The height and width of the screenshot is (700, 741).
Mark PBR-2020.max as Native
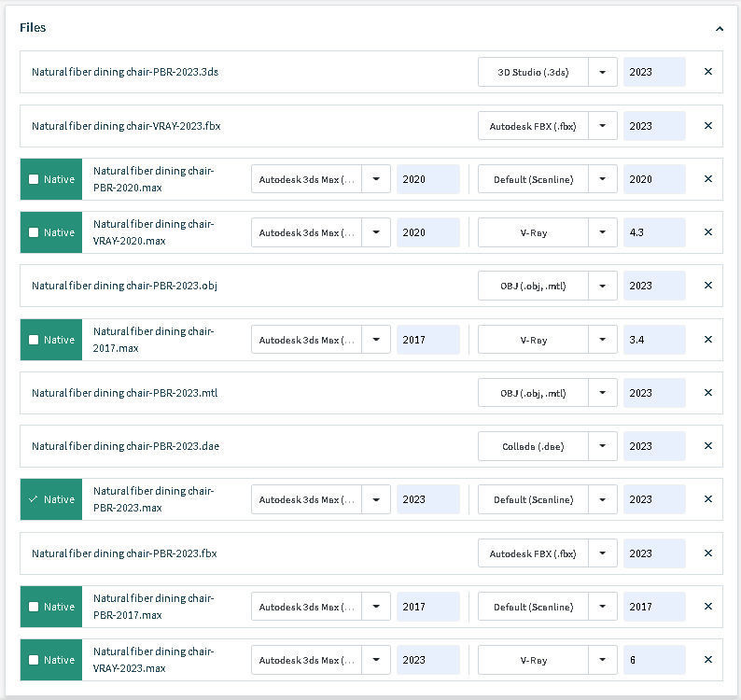tap(35, 179)
